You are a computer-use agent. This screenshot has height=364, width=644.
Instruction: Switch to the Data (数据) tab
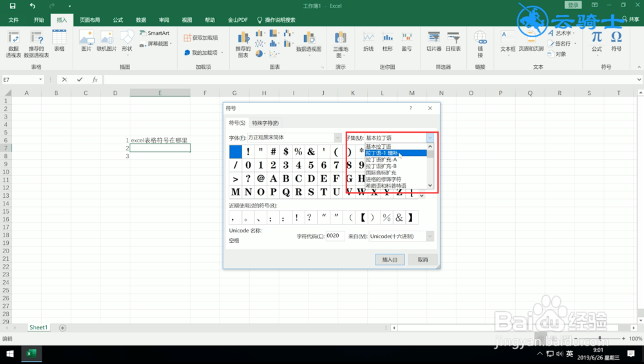[x=141, y=20]
